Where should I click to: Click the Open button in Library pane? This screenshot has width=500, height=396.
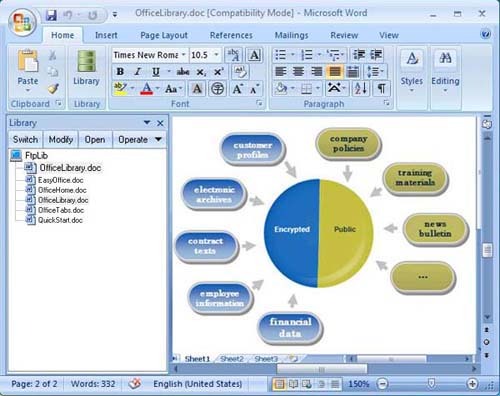(95, 139)
